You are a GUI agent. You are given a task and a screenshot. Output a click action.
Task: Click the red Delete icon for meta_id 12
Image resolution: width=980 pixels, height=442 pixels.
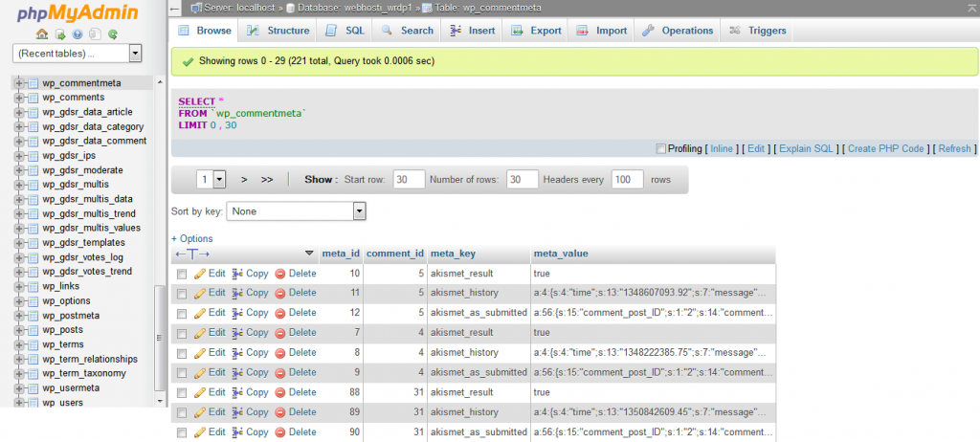point(280,313)
